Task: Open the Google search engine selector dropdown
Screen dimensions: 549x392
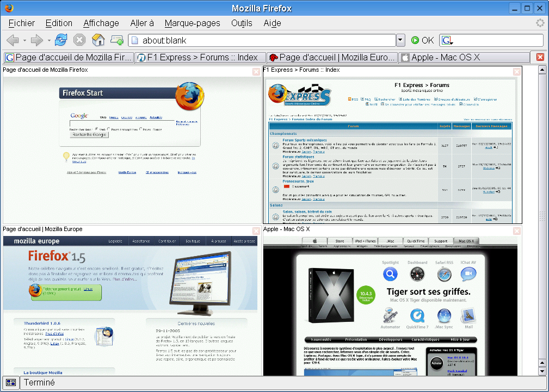Action: point(446,41)
